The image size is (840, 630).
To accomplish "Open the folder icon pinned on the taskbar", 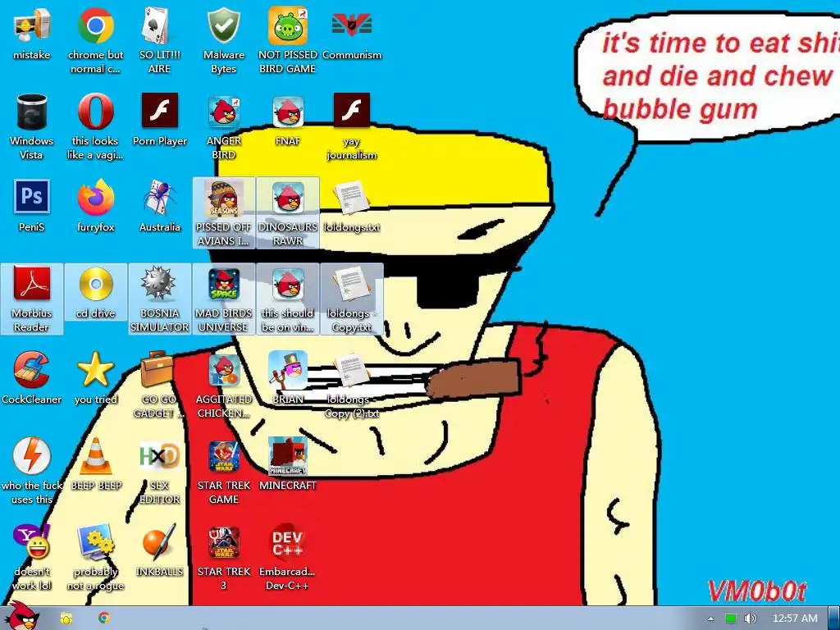I will [x=66, y=619].
